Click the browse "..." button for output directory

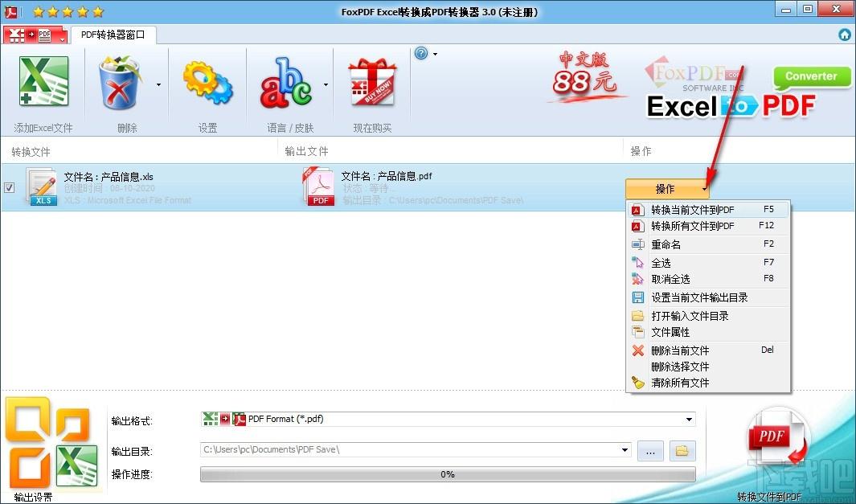click(650, 451)
